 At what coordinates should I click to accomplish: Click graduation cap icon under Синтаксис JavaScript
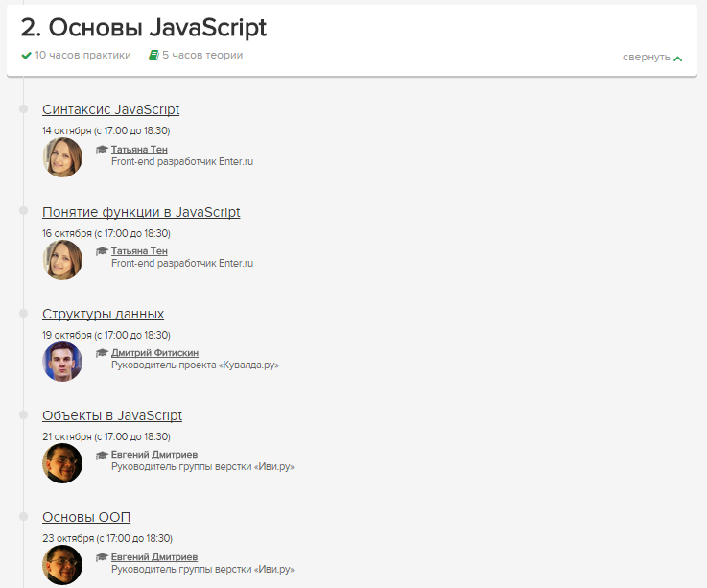click(102, 150)
